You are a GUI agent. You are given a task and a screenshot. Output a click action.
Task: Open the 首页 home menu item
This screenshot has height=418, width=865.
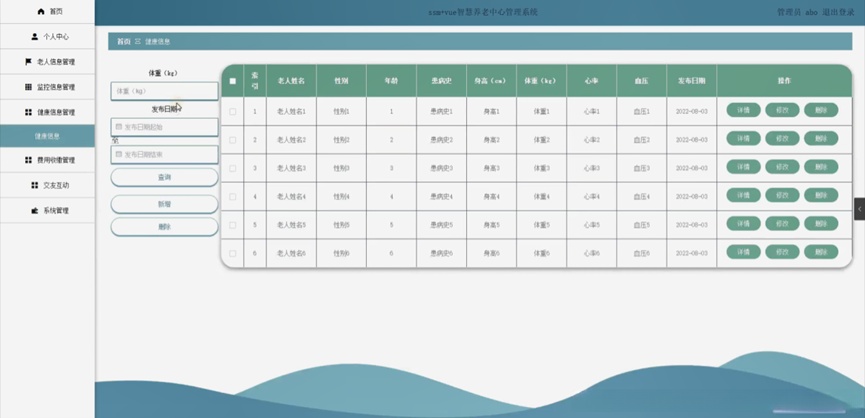pyautogui.click(x=47, y=12)
